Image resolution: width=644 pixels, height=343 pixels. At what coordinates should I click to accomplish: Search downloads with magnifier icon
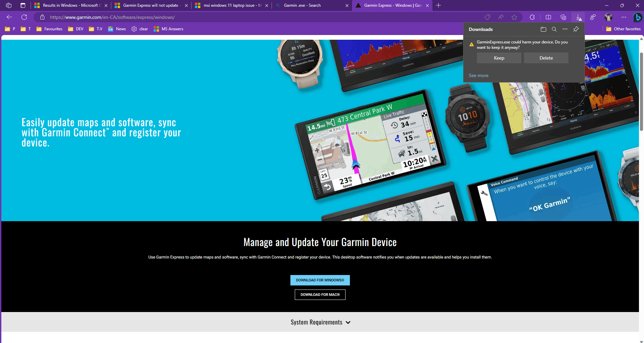coord(554,29)
